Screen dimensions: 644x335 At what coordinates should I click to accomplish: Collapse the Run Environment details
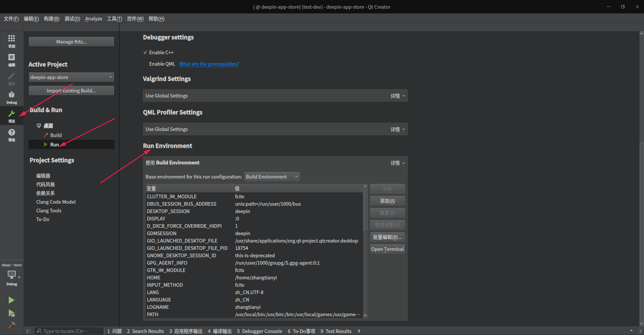pos(397,163)
